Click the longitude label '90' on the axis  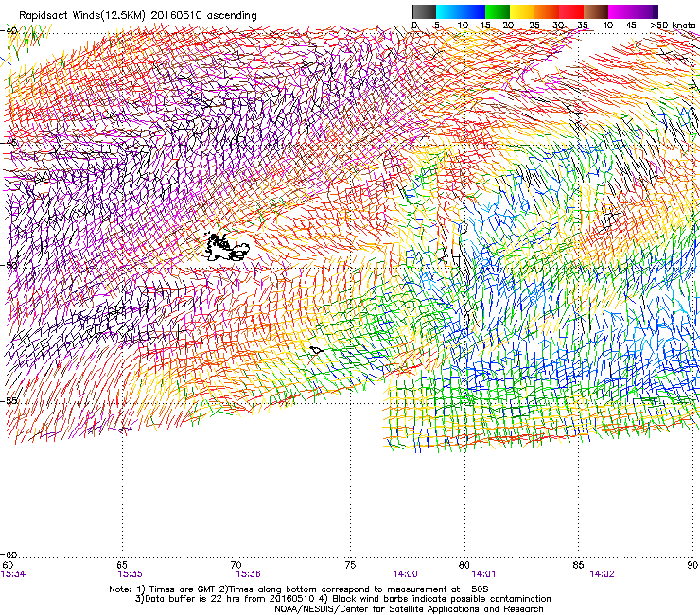pyautogui.click(x=692, y=566)
